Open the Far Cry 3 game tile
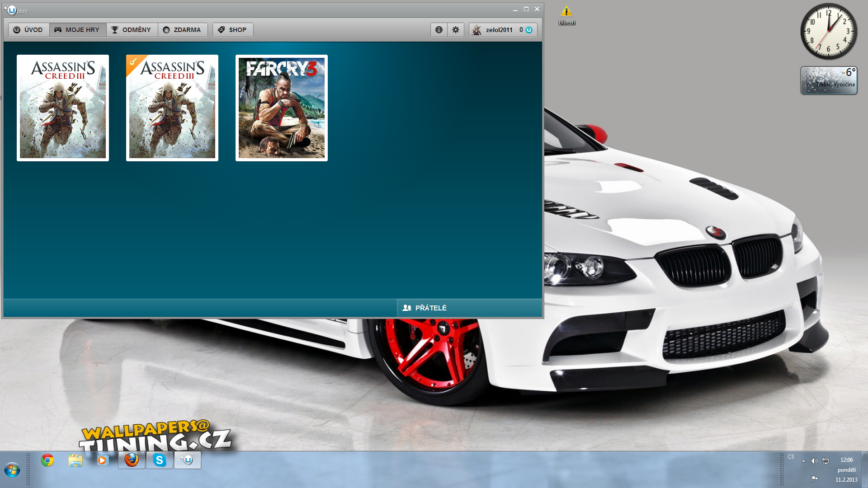This screenshot has width=868, height=488. (281, 108)
